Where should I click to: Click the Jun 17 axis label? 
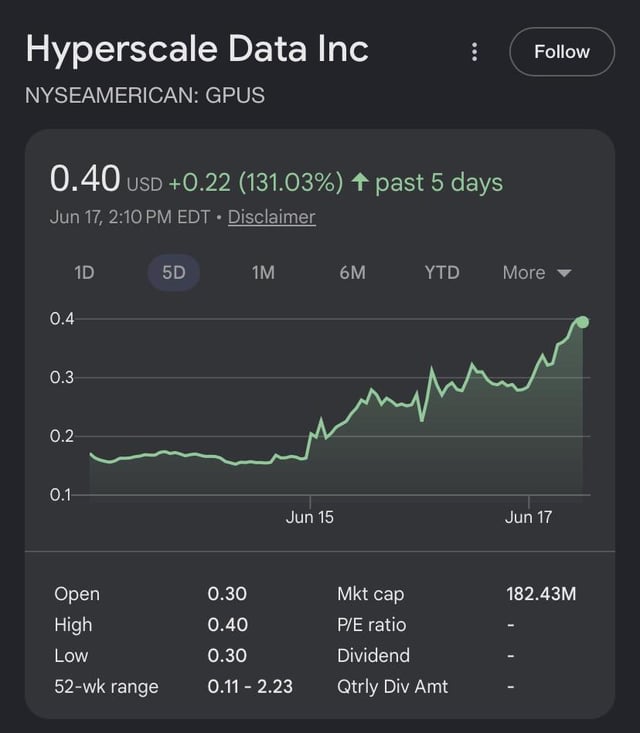[x=528, y=517]
